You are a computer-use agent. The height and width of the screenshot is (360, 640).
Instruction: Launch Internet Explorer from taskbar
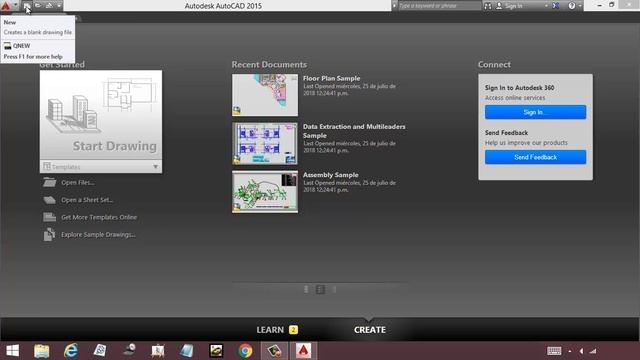[x=71, y=351]
